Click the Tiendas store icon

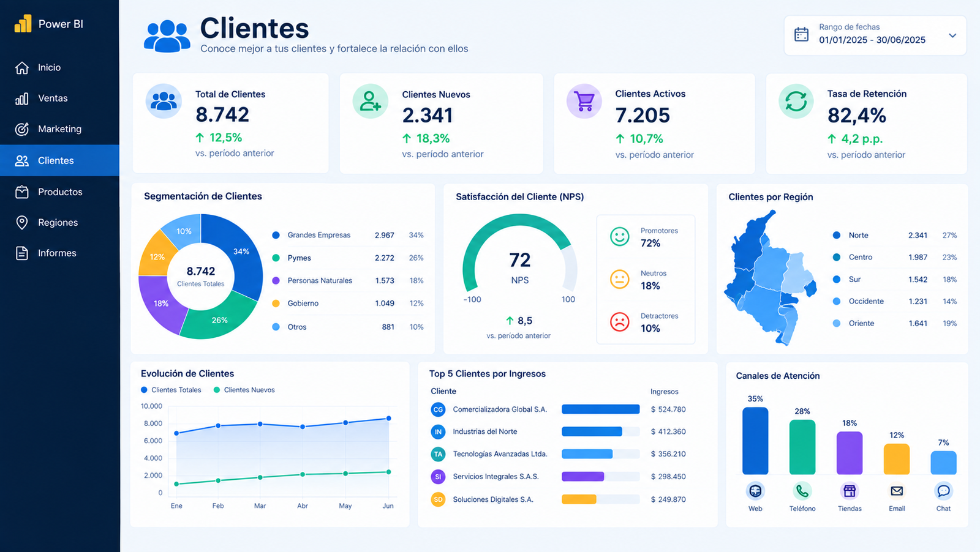point(850,491)
